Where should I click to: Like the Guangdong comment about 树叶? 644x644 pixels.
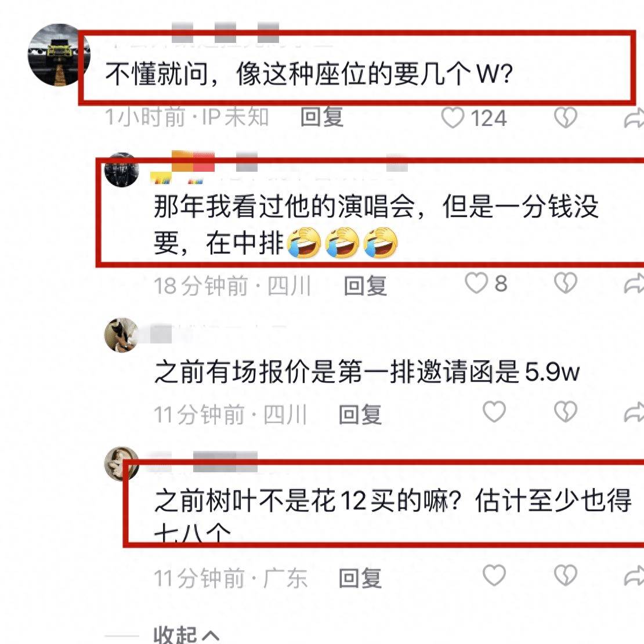click(494, 575)
